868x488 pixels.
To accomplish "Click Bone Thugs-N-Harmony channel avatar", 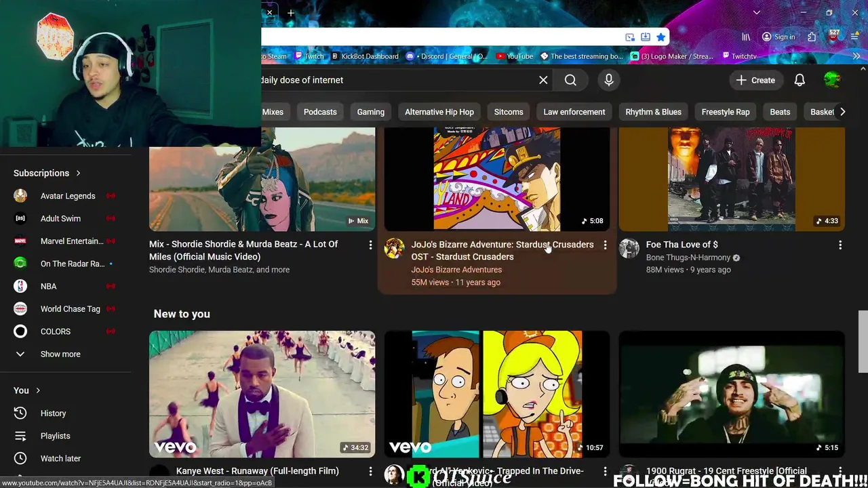I will tap(629, 249).
